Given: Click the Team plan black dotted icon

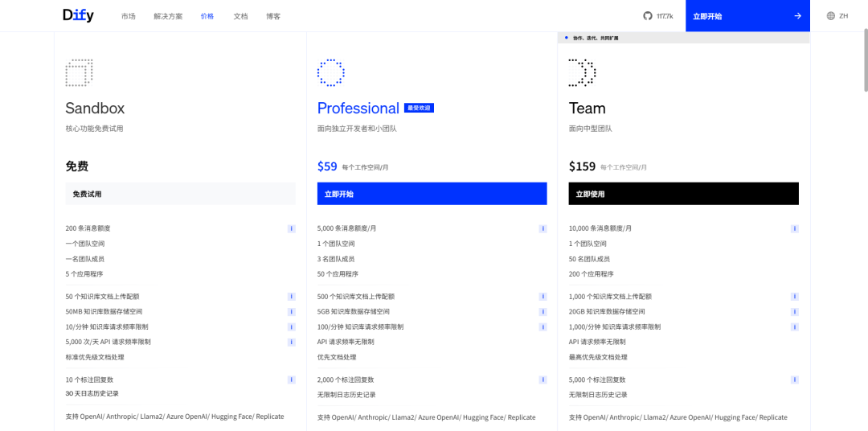Looking at the screenshot, I should (x=582, y=72).
